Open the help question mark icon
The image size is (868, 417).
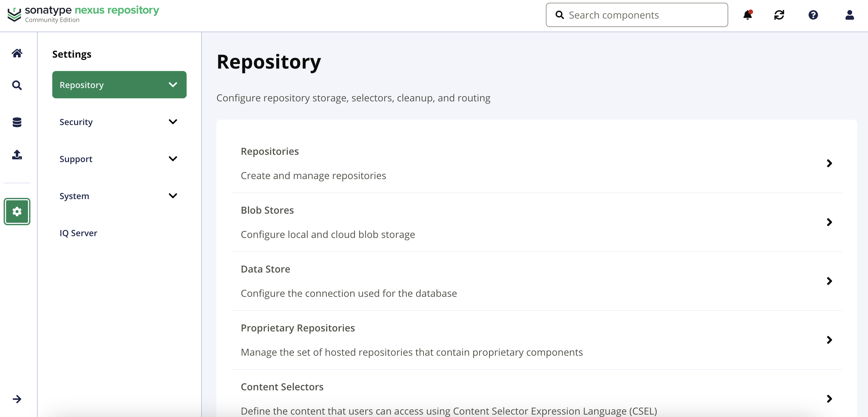[813, 15]
